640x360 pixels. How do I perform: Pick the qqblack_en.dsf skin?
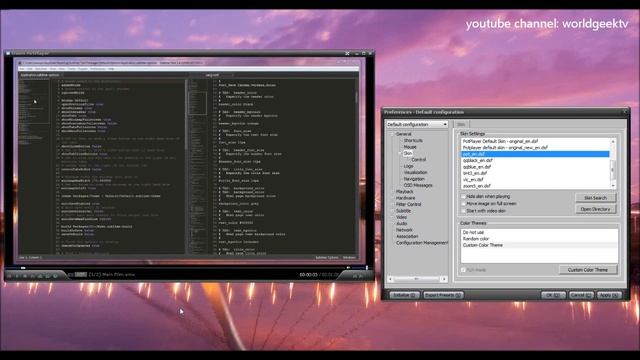535,160
